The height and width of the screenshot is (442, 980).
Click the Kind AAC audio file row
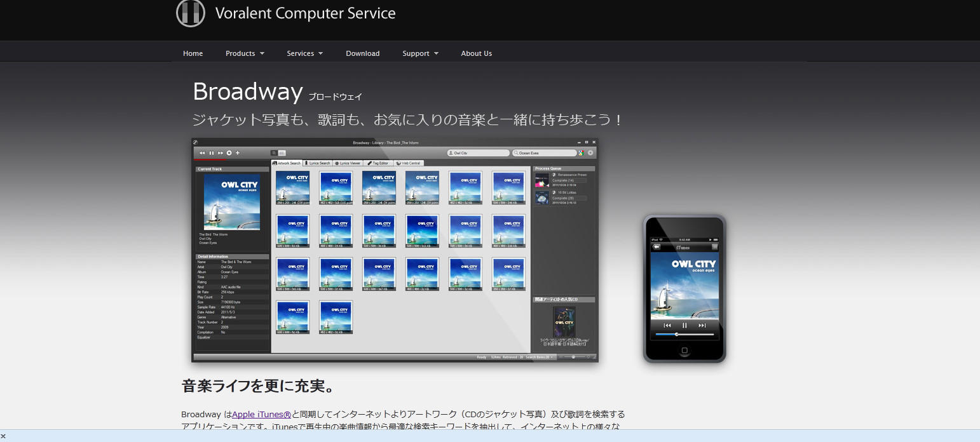(233, 287)
